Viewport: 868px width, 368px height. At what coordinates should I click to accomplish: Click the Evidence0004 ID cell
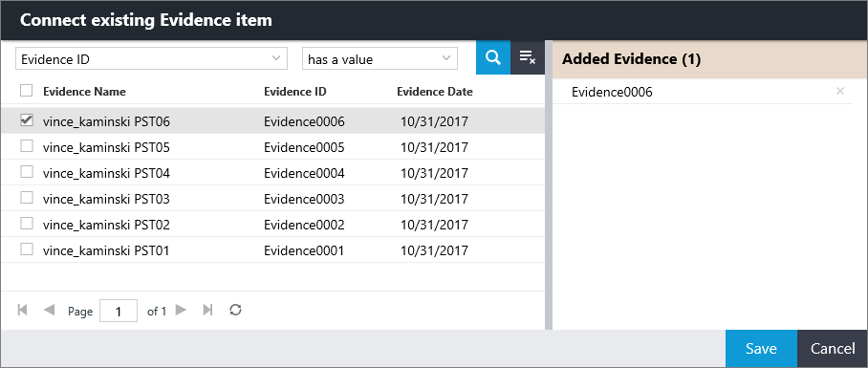304,174
